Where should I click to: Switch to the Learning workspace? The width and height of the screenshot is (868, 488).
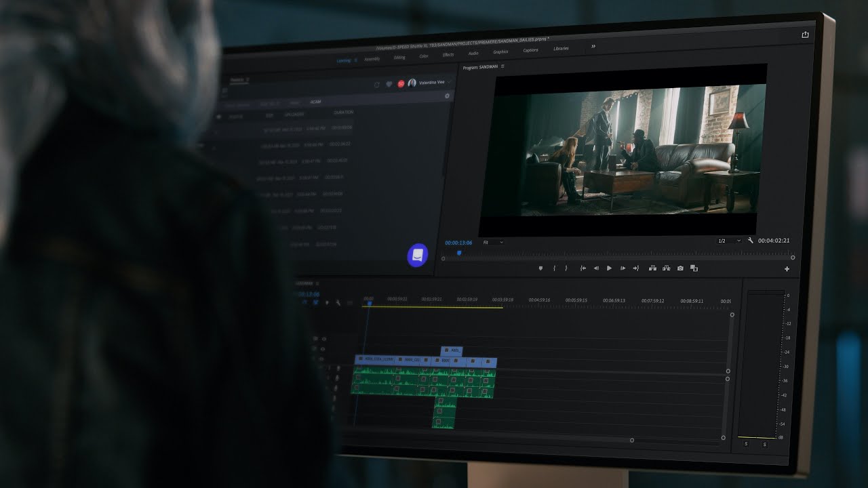point(344,60)
